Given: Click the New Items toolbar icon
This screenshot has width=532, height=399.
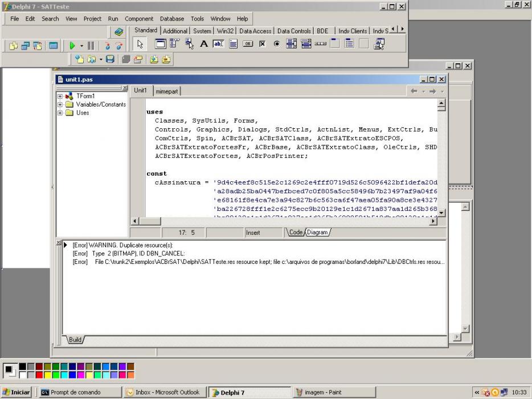Looking at the screenshot, I should coord(79,59).
